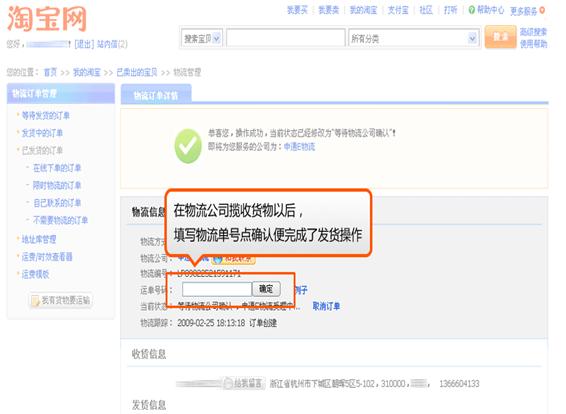The width and height of the screenshot is (566, 414).
Task: Click the 确定 confirm button
Action: [x=266, y=289]
